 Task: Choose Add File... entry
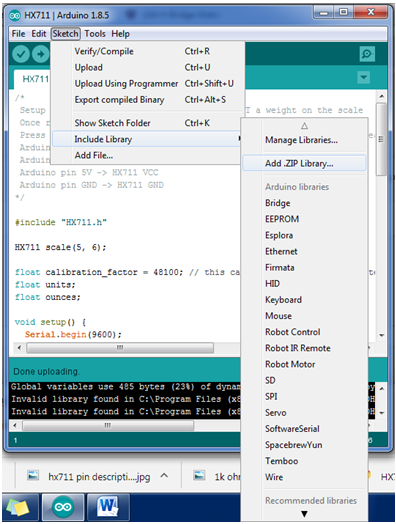pos(147,155)
